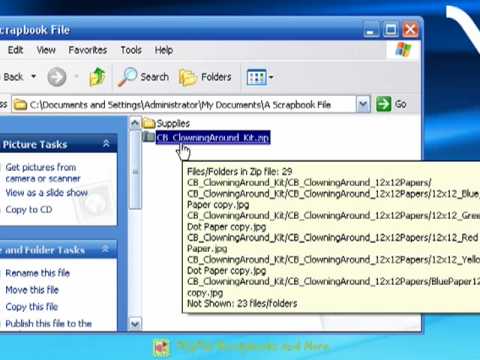Open the Back history dropdown arrow
480x360 pixels.
click(34, 77)
